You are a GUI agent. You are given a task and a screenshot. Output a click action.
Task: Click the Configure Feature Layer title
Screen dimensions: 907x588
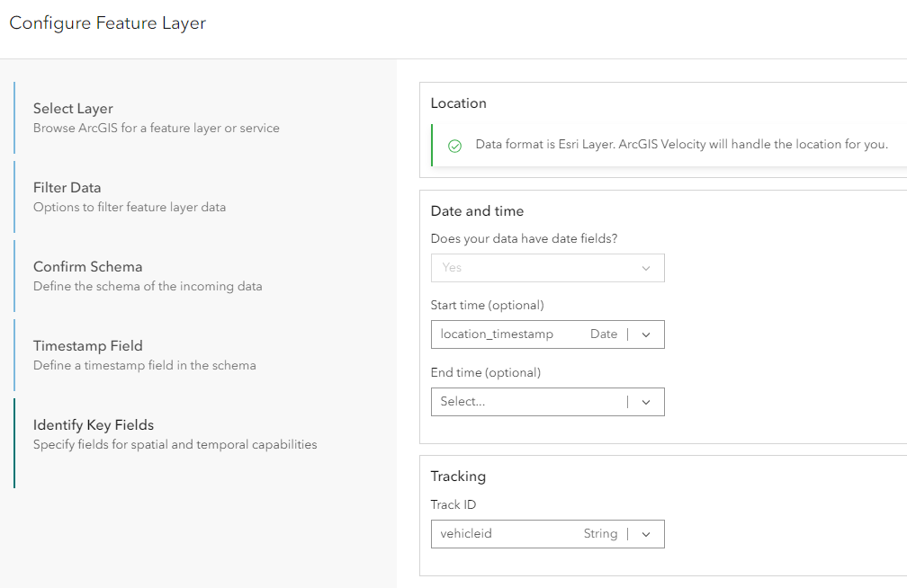point(108,22)
